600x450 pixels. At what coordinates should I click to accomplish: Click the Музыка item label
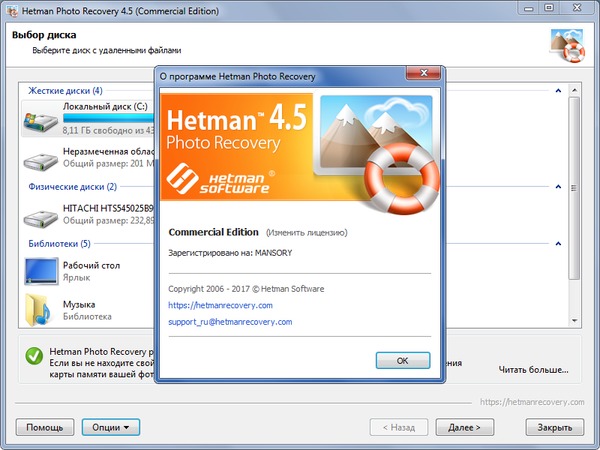(79, 305)
